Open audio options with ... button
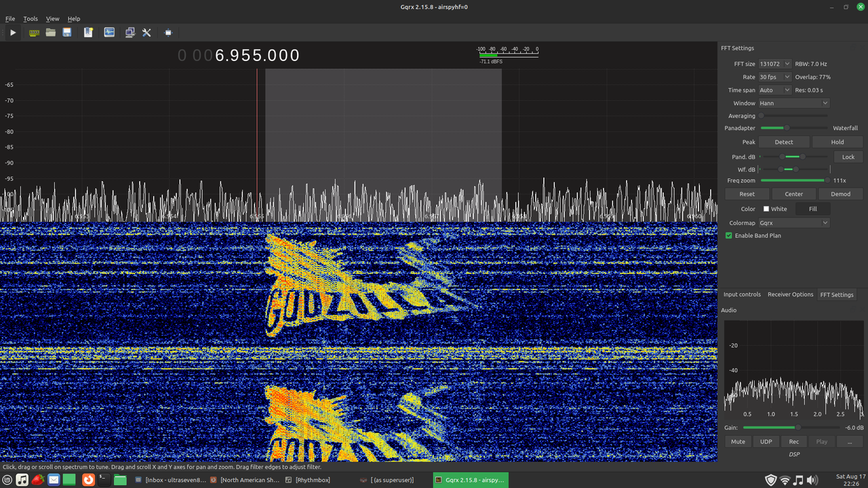 850,441
